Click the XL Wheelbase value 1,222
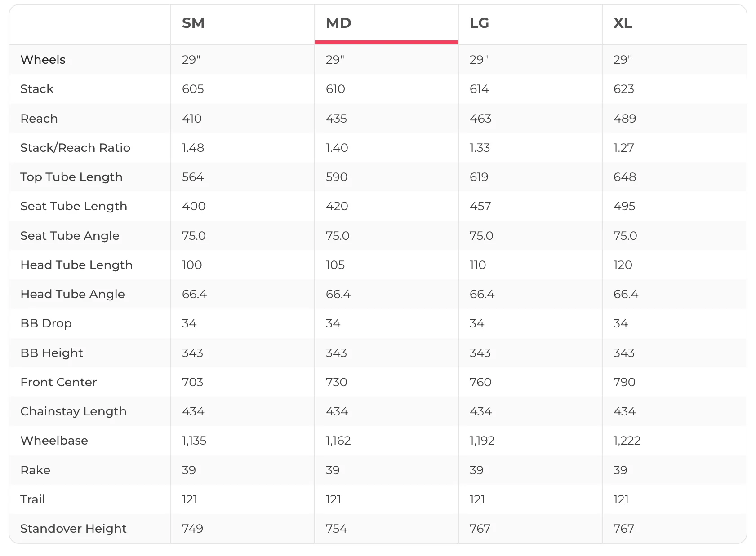Viewport: 756px width, 556px height. pos(627,441)
